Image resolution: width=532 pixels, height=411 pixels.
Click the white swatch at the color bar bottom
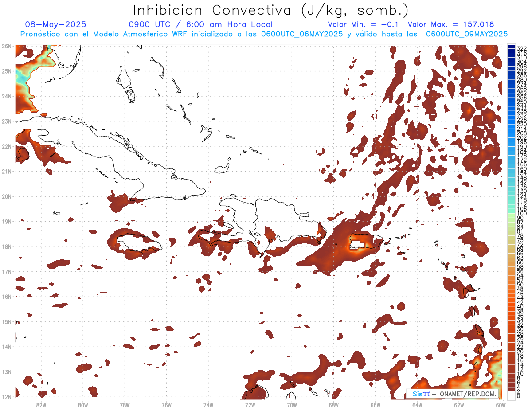coord(511,396)
